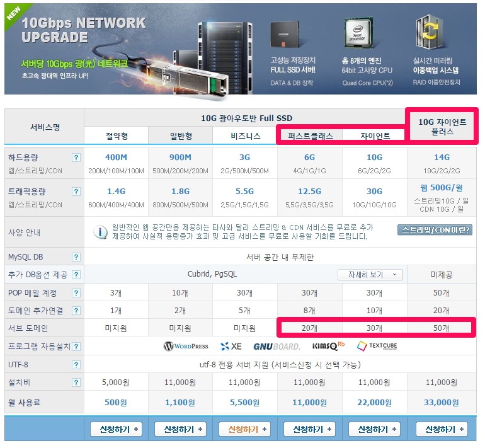Expand the 자세히 보기 dropdown
Screen dimensions: 485x448
click(370, 275)
